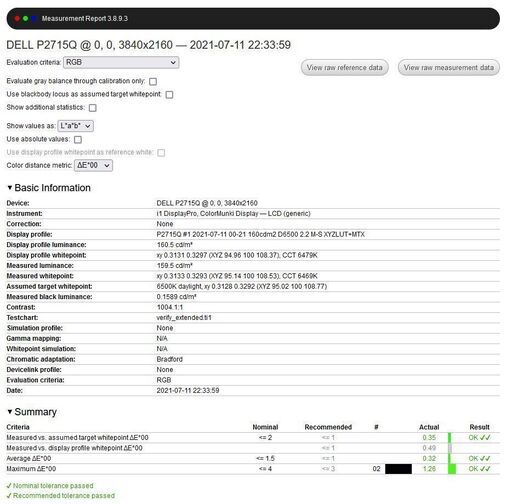
Task: Click the assumed target whitepoint 6500K daylight value
Action: [x=242, y=287]
